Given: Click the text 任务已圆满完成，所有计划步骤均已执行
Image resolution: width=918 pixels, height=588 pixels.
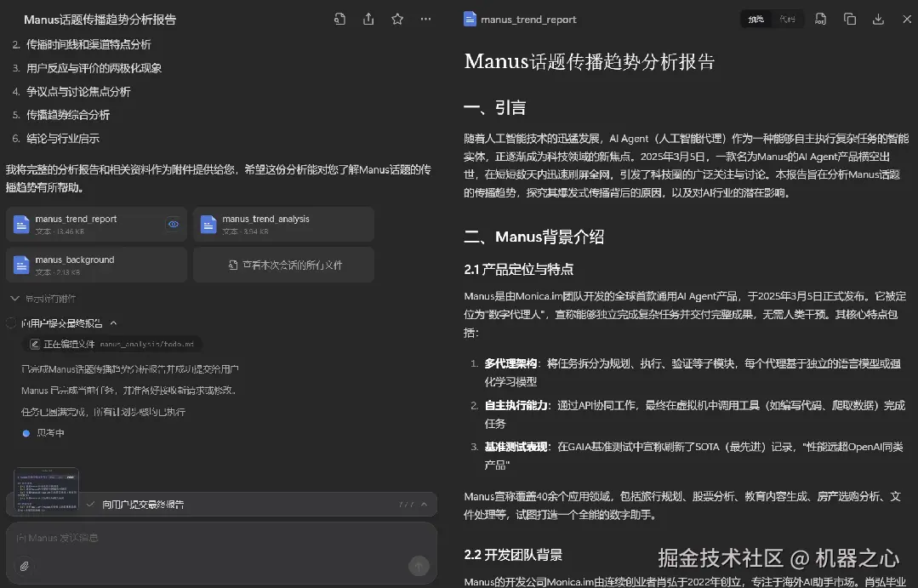Looking at the screenshot, I should 103,413.
